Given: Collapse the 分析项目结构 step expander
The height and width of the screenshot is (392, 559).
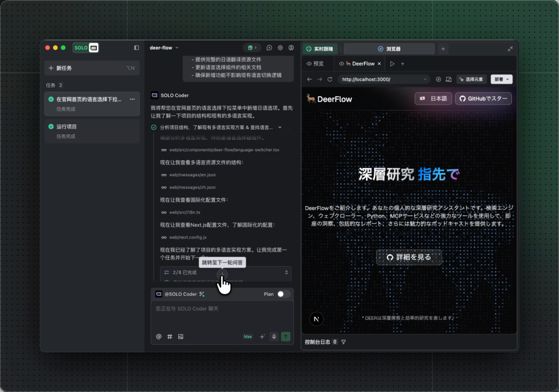Looking at the screenshot, I should point(280,127).
